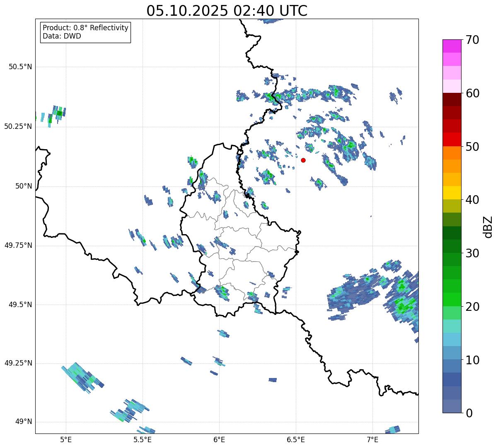The image size is (498, 448).
Task: Click the "Product: 0.8° Reflectivity" label
Action: click(x=86, y=28)
